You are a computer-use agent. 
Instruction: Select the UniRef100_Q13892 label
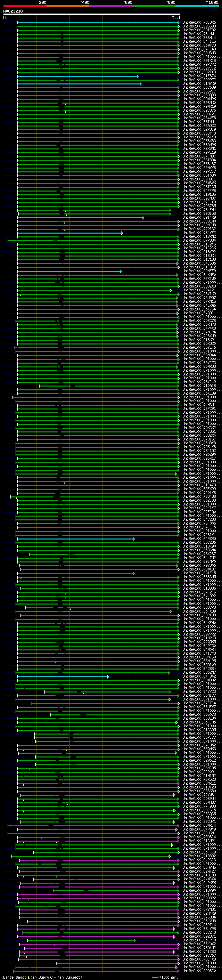[199, 856]
